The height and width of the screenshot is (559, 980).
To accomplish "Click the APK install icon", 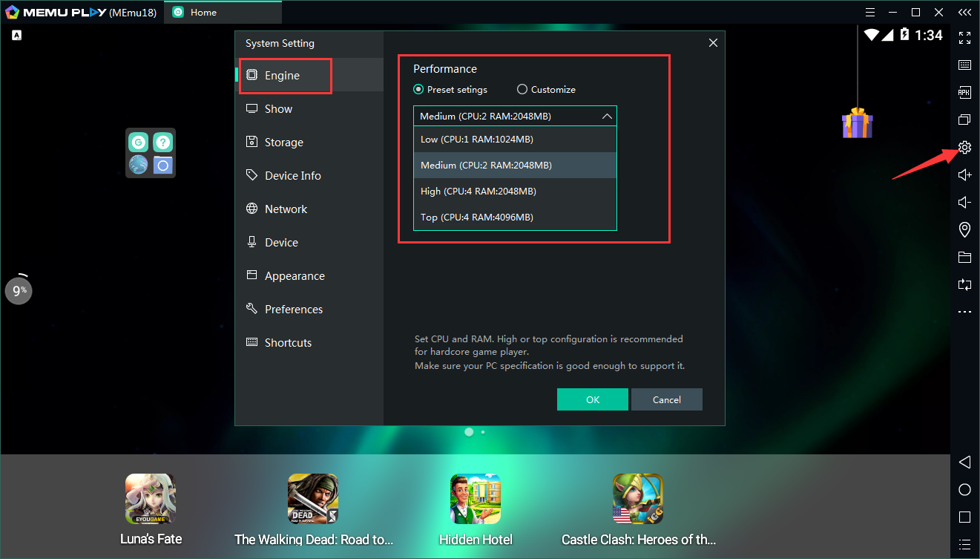I will coord(964,93).
